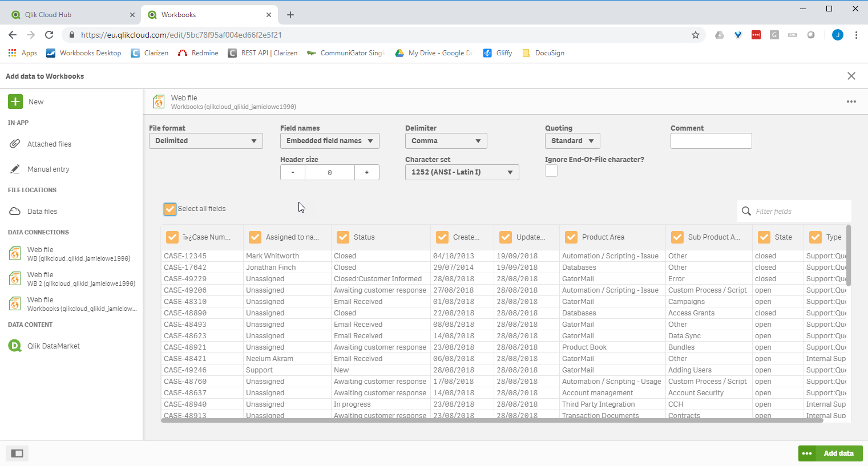Open the Chrome profile avatar J

click(838, 35)
